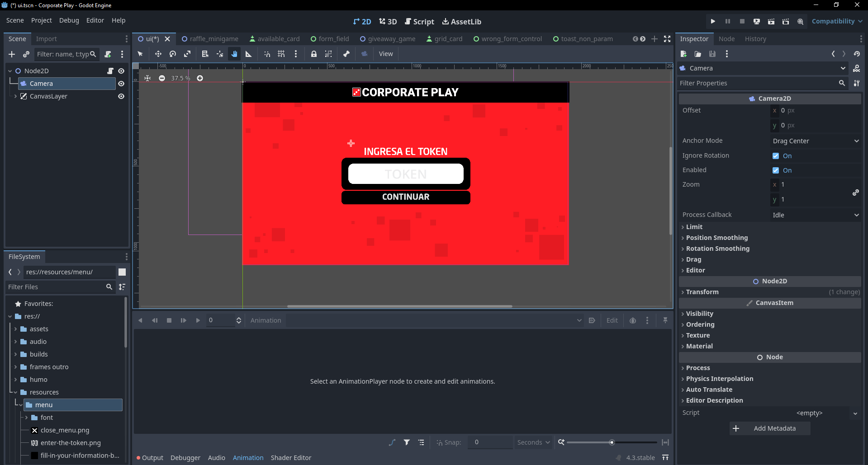
Task: Uncheck the Ignore Rotation checkbox
Action: (775, 155)
